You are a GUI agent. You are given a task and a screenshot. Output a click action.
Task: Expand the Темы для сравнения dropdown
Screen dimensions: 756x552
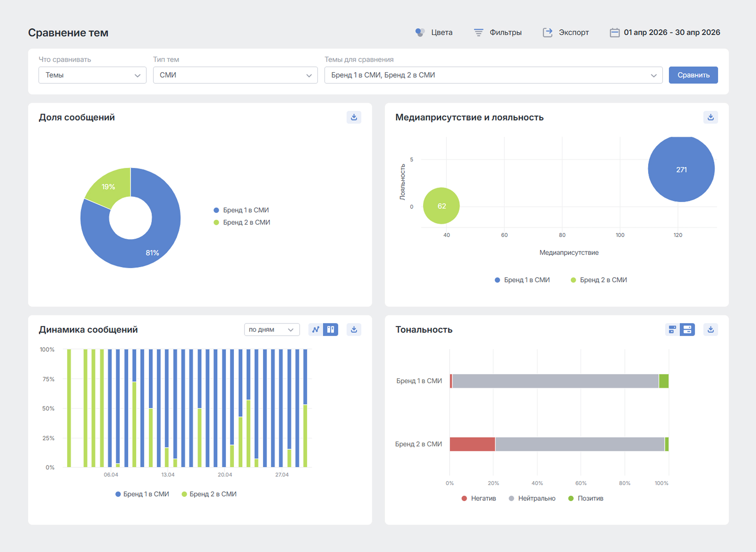coord(493,75)
